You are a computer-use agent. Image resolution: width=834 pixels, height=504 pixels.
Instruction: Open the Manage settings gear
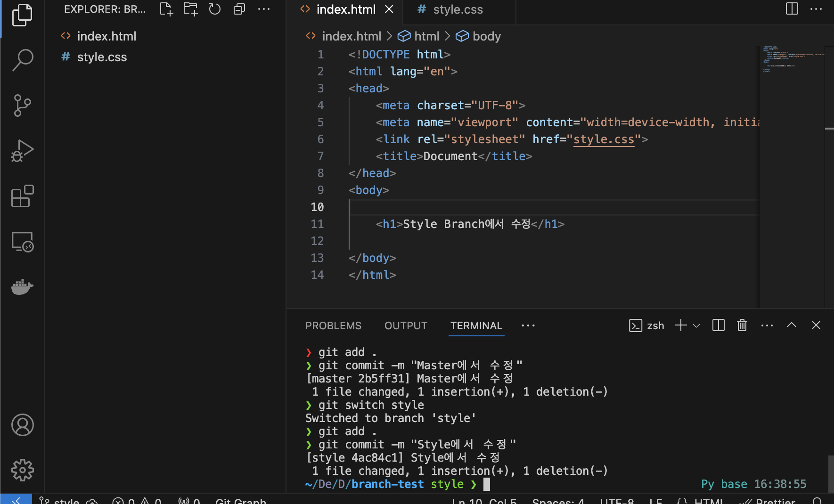pos(22,470)
